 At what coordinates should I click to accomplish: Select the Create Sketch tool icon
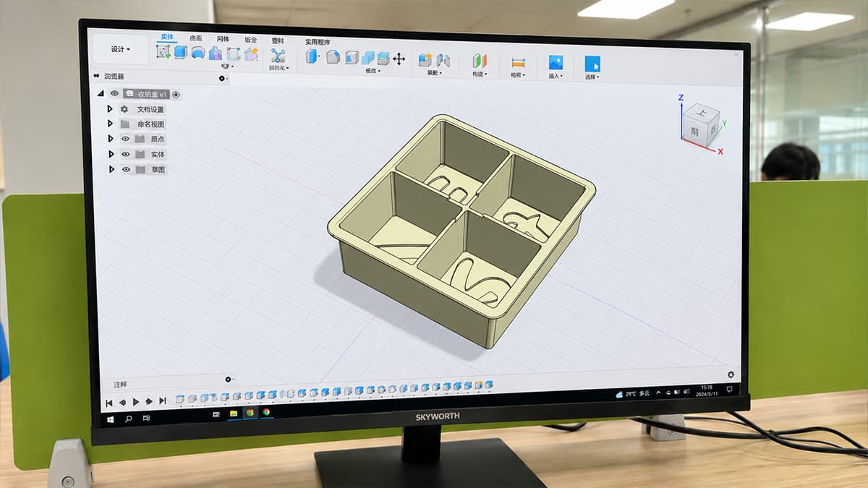click(x=163, y=51)
